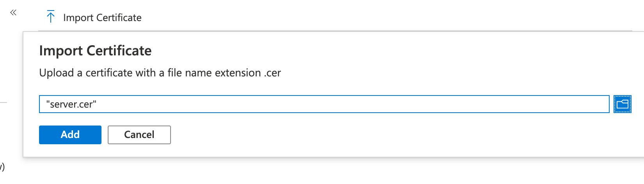Click the Import Certificate command label
This screenshot has width=644, height=184.
pos(102,18)
